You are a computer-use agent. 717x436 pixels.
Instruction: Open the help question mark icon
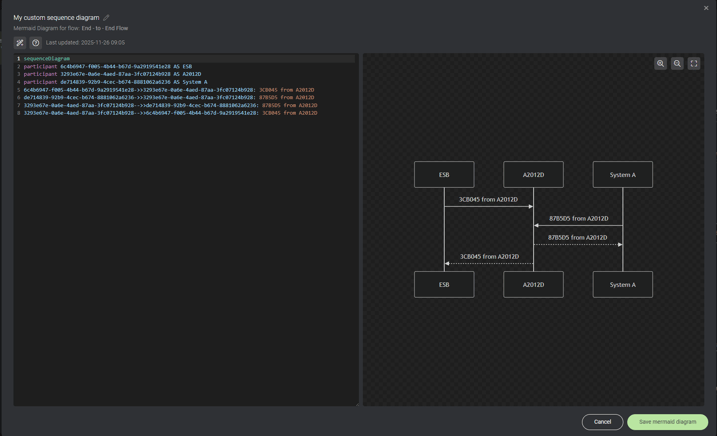(x=36, y=43)
